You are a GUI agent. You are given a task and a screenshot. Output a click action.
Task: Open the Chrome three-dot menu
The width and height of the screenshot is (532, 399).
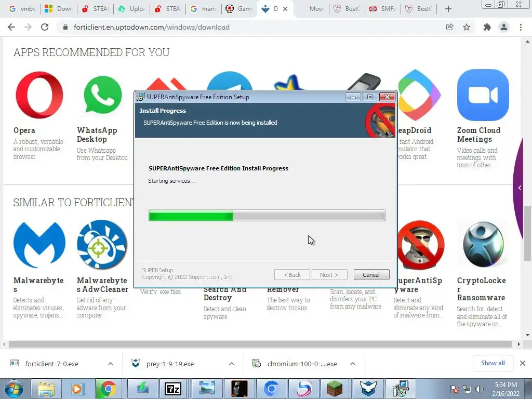tap(521, 27)
